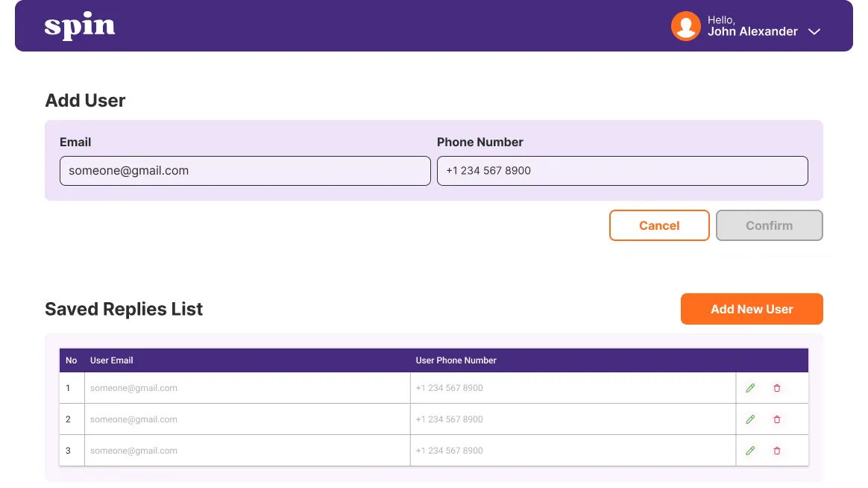Delete user in row 3
This screenshot has width=868, height=488.
coord(777,451)
